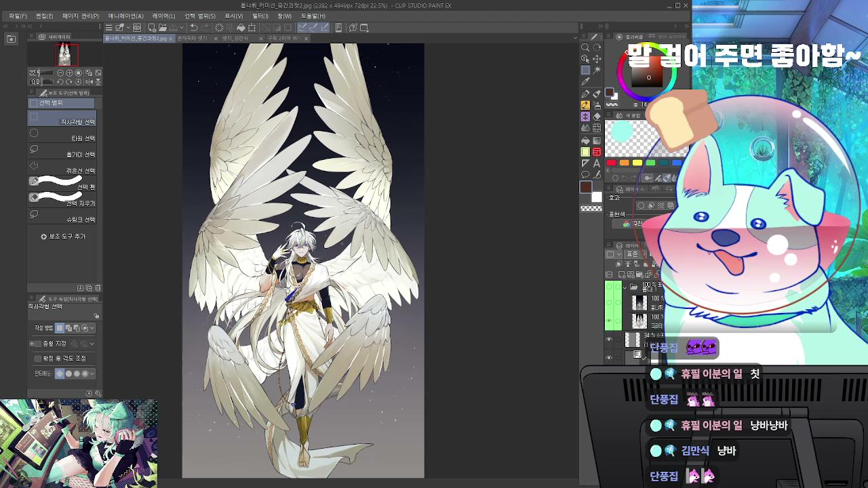This screenshot has width=868, height=488.
Task: Click the undo arrow in the command bar
Action: (x=194, y=28)
